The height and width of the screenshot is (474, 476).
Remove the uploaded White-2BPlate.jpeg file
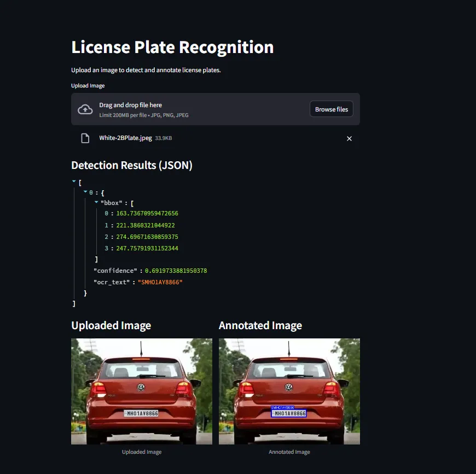coord(349,138)
